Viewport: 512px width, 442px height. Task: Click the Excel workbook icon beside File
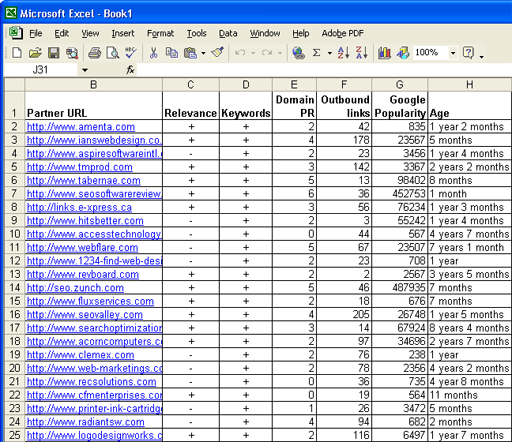tap(16, 33)
